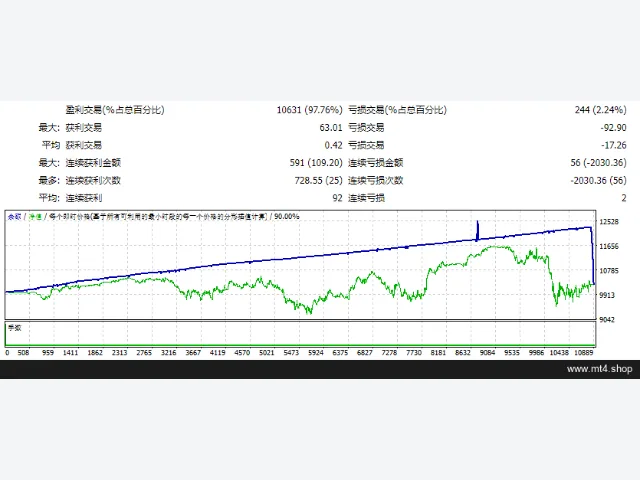Click the largest loss trade value -92.90
640x480 pixels.
coord(613,128)
